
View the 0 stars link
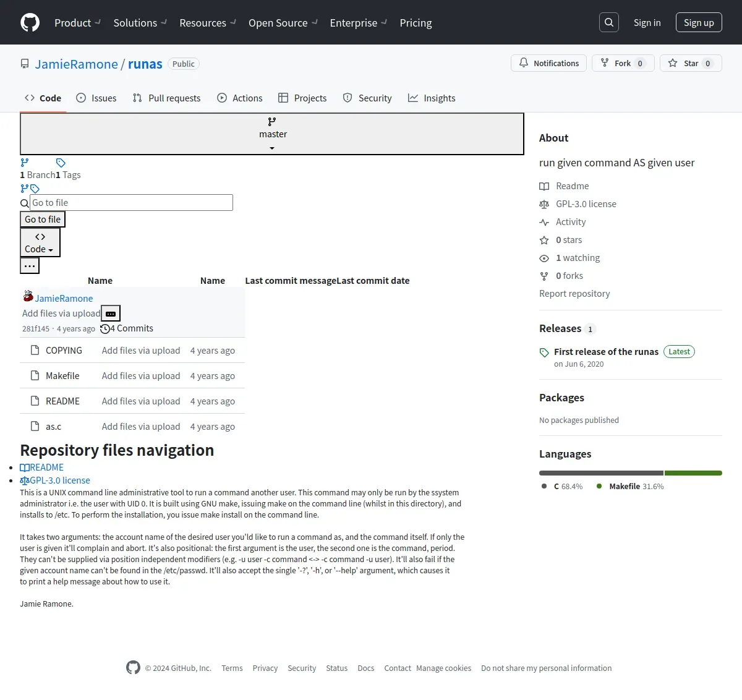tap(560, 240)
